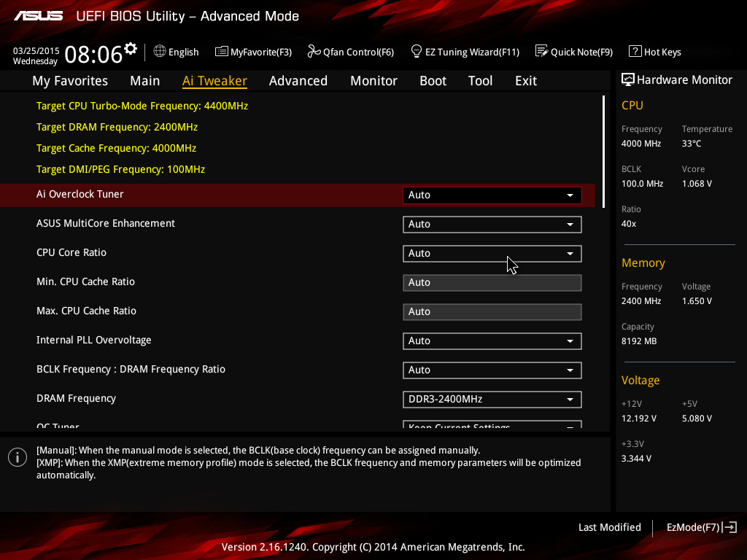Click the English language button

177,52
